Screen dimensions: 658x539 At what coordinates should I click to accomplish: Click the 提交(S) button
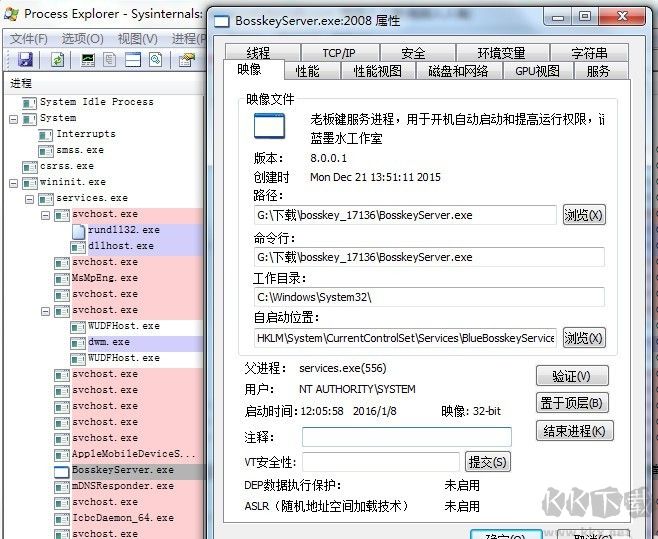[488, 462]
